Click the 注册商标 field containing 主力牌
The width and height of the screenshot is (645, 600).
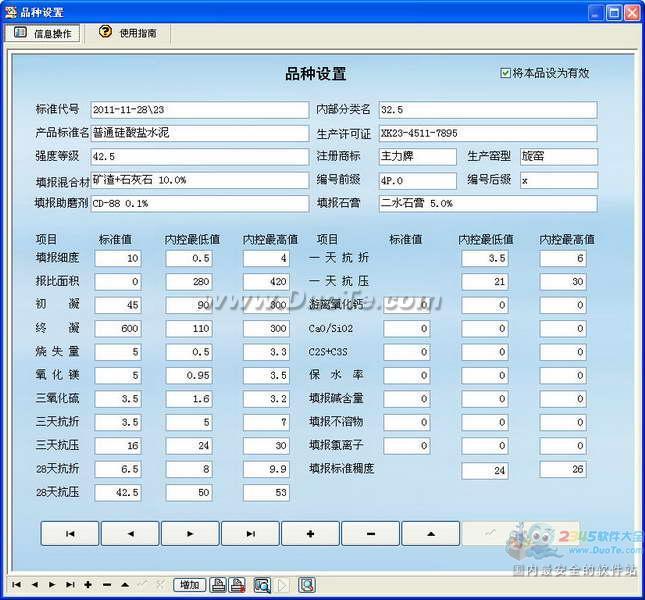(x=417, y=157)
